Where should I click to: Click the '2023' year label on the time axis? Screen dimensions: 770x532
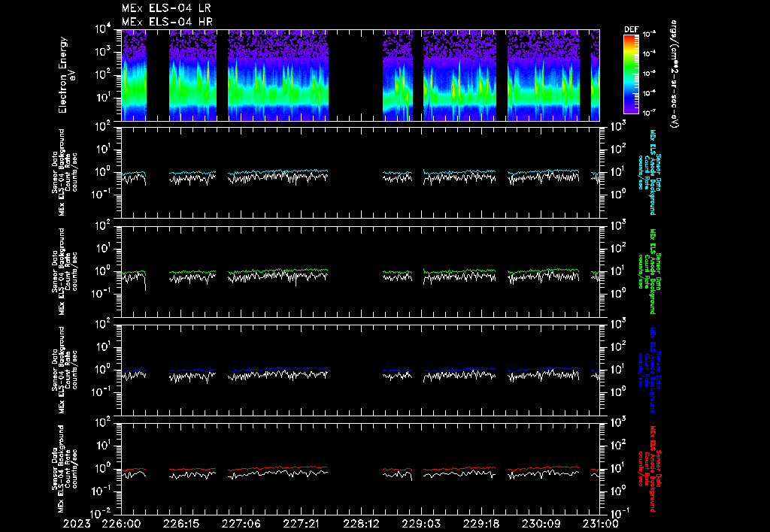pyautogui.click(x=77, y=524)
